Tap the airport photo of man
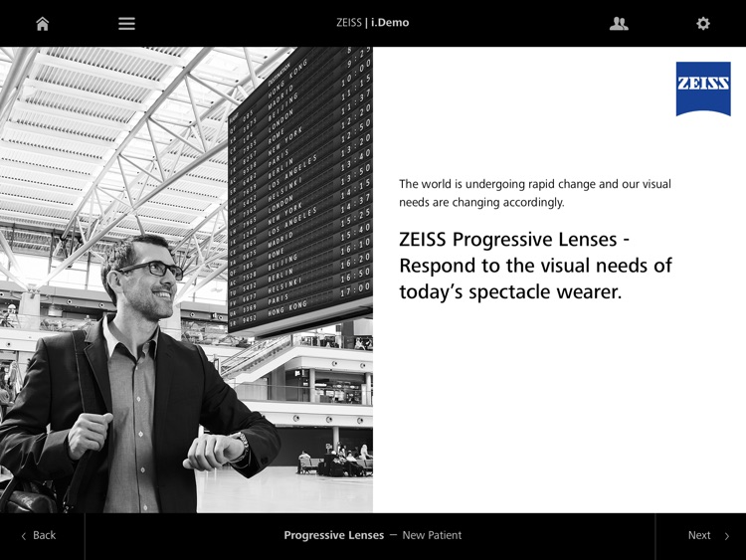Viewport: 746px width, 560px height. point(186,280)
